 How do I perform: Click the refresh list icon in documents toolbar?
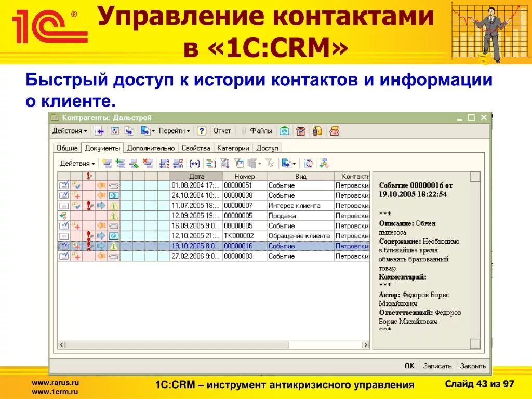tap(308, 164)
